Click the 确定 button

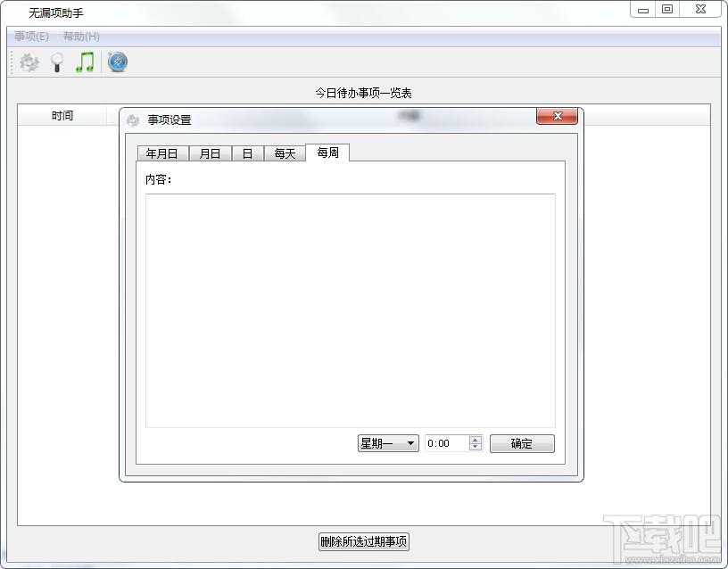click(522, 443)
